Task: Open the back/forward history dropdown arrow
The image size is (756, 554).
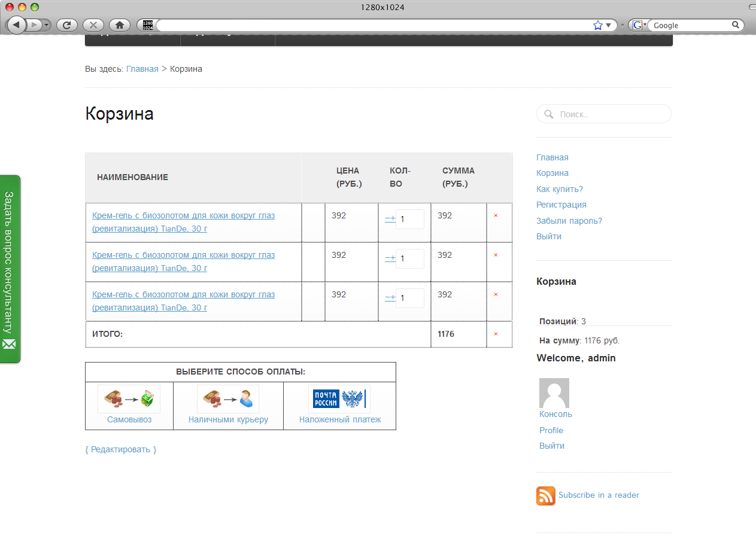Action: point(47,25)
